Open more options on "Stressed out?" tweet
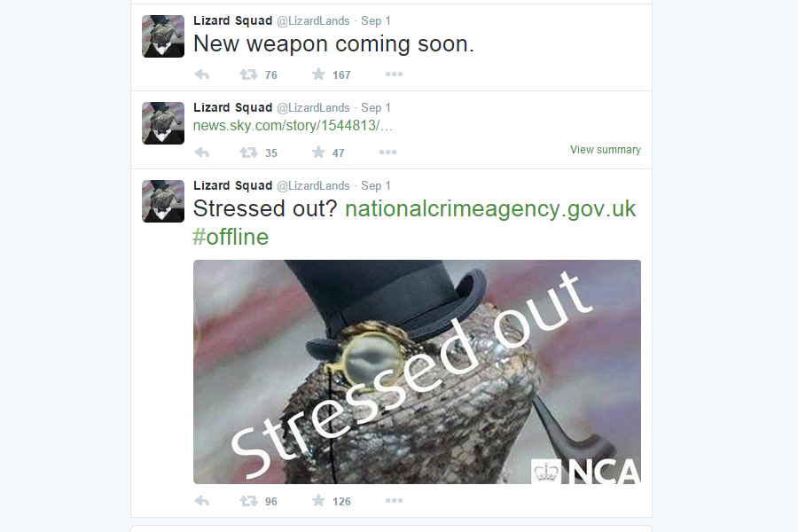Viewport: 798px width, 532px height. [x=394, y=501]
